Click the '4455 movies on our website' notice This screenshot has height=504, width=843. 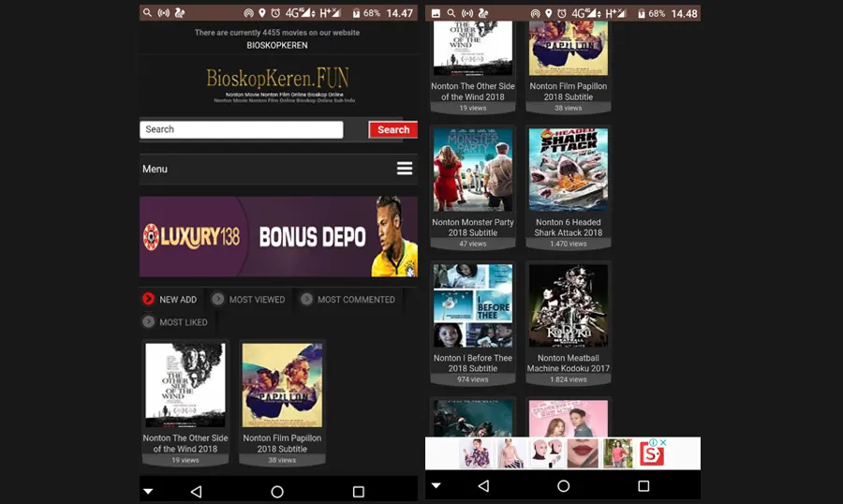point(277,32)
